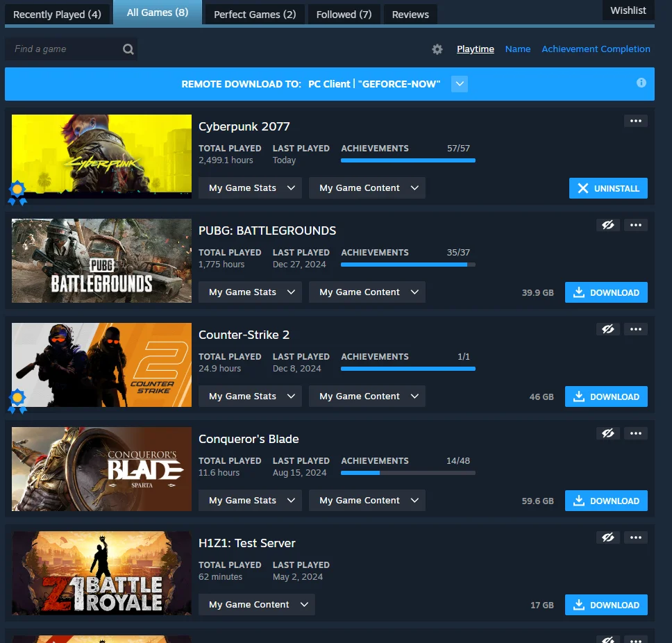The height and width of the screenshot is (643, 672).
Task: Open the Cyberpunk 2077 cover thumbnail
Action: click(x=101, y=156)
